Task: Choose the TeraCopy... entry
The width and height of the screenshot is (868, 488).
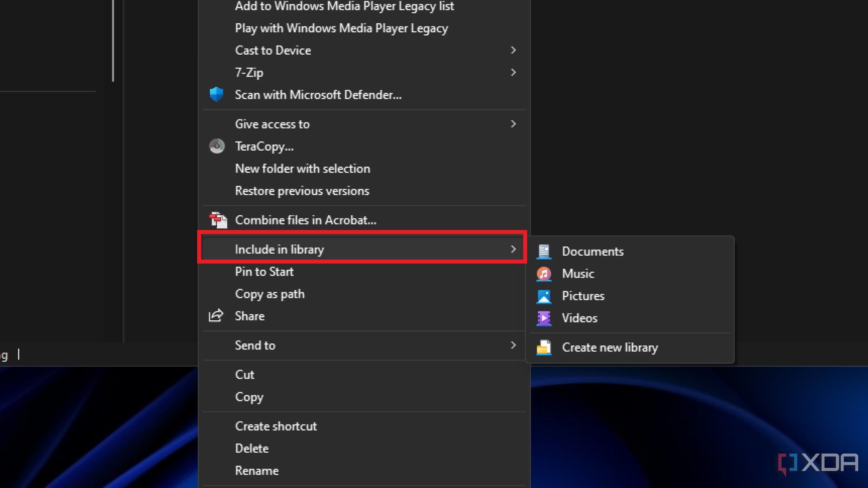Action: [364, 146]
